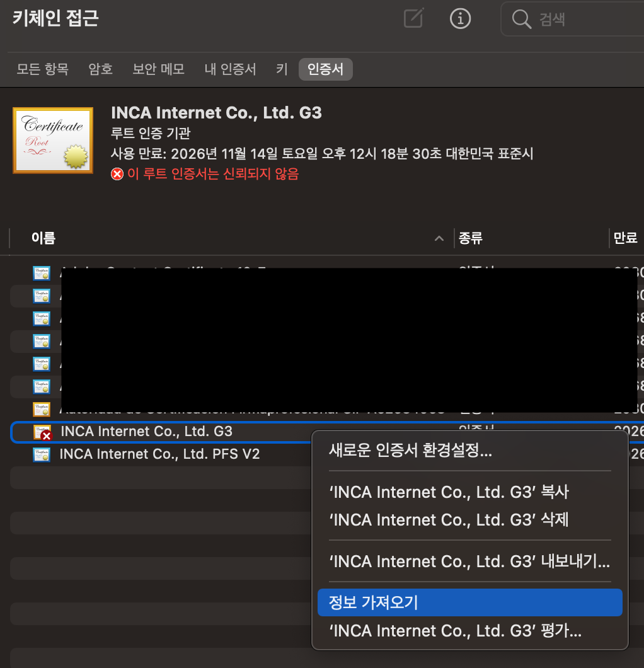Choose 'INCA Internet Co., Ltd. G3' 내보내기...
The width and height of the screenshot is (644, 668).
pyautogui.click(x=470, y=561)
